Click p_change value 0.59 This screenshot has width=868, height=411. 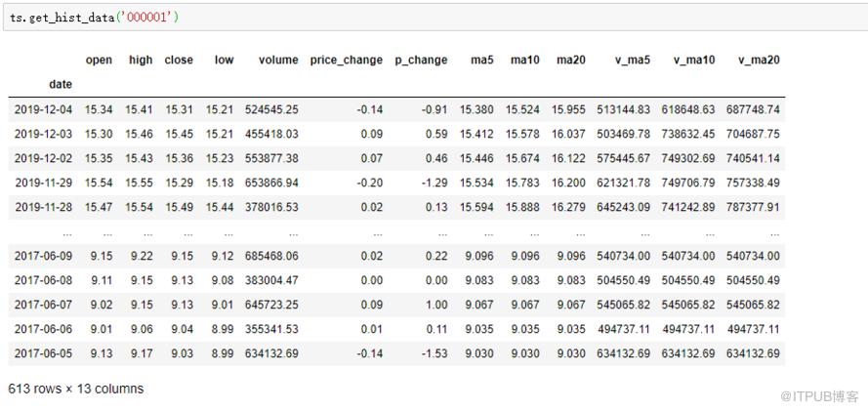click(436, 134)
